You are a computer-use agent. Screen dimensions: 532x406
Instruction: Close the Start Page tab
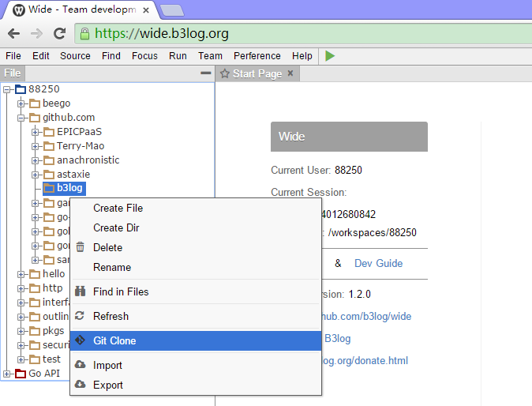(x=290, y=73)
